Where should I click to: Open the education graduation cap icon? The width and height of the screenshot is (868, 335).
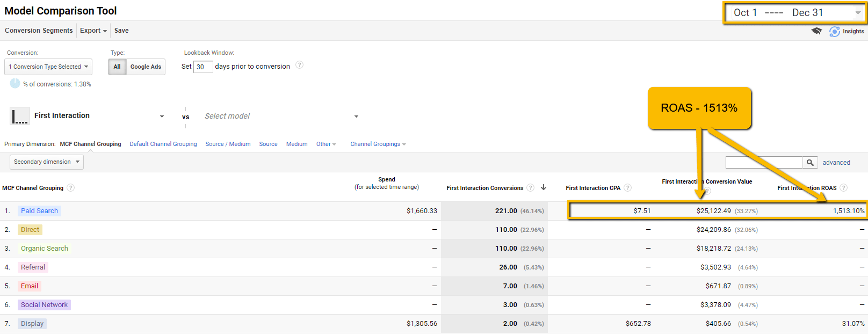tap(816, 31)
